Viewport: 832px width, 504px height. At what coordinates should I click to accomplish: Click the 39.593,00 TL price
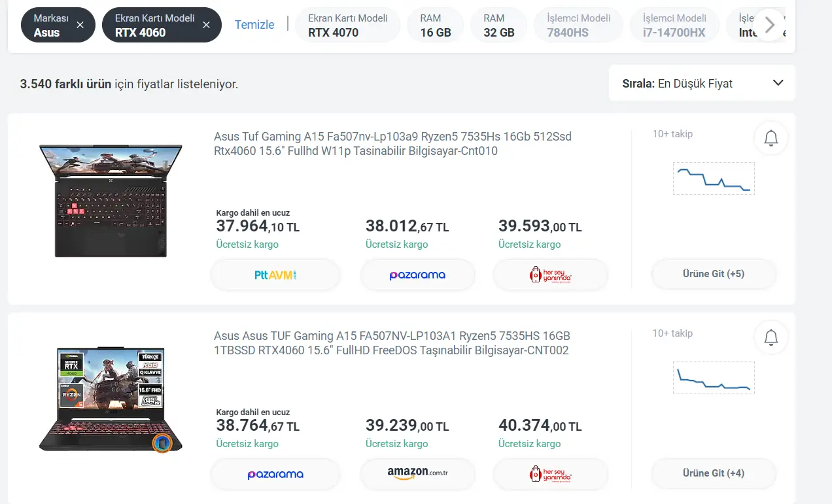point(540,226)
